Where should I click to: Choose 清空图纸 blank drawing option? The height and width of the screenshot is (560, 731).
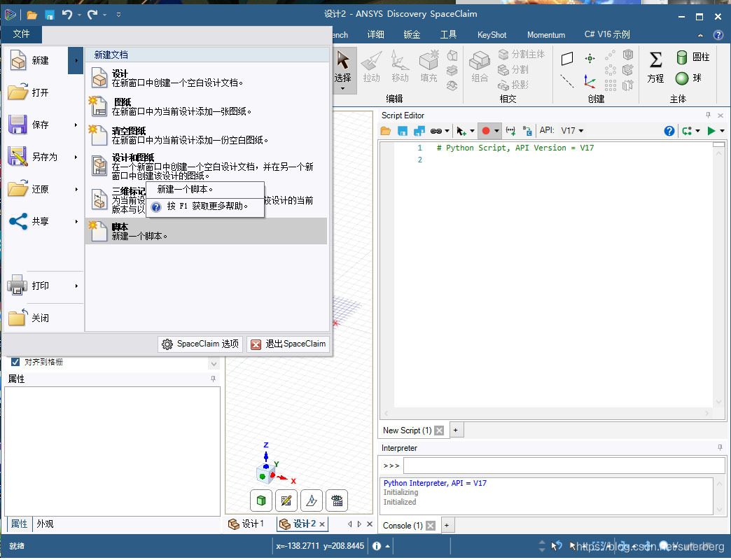(207, 135)
